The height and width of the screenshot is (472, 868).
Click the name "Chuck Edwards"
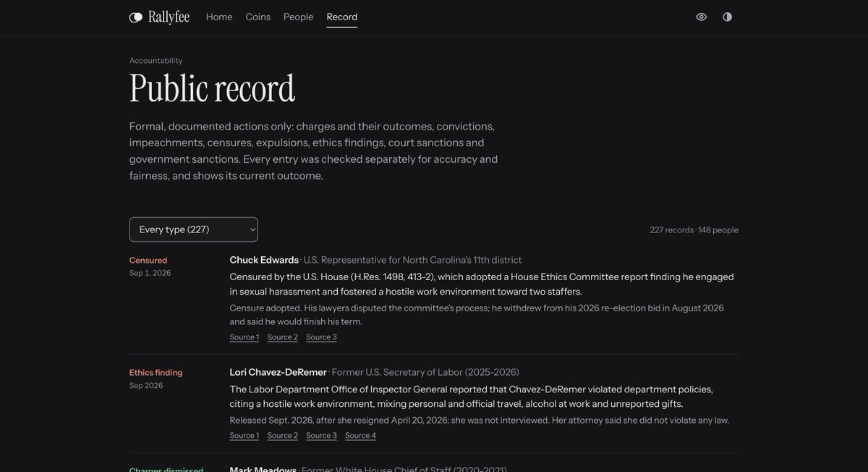coord(264,260)
